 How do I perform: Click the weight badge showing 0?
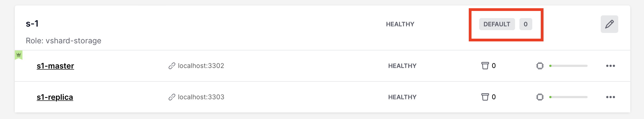(526, 24)
